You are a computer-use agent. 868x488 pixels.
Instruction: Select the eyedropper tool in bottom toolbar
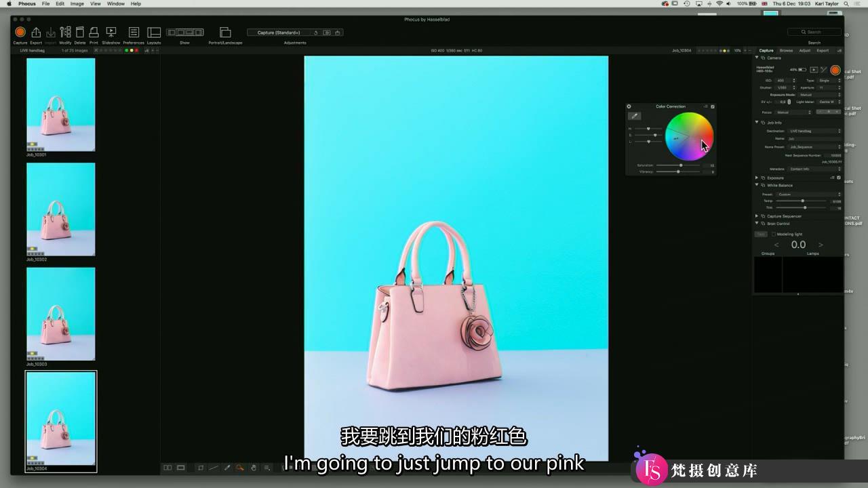[x=227, y=468]
